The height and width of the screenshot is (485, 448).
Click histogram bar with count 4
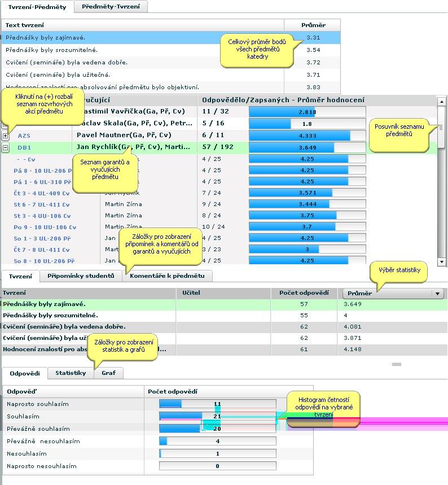point(218,441)
